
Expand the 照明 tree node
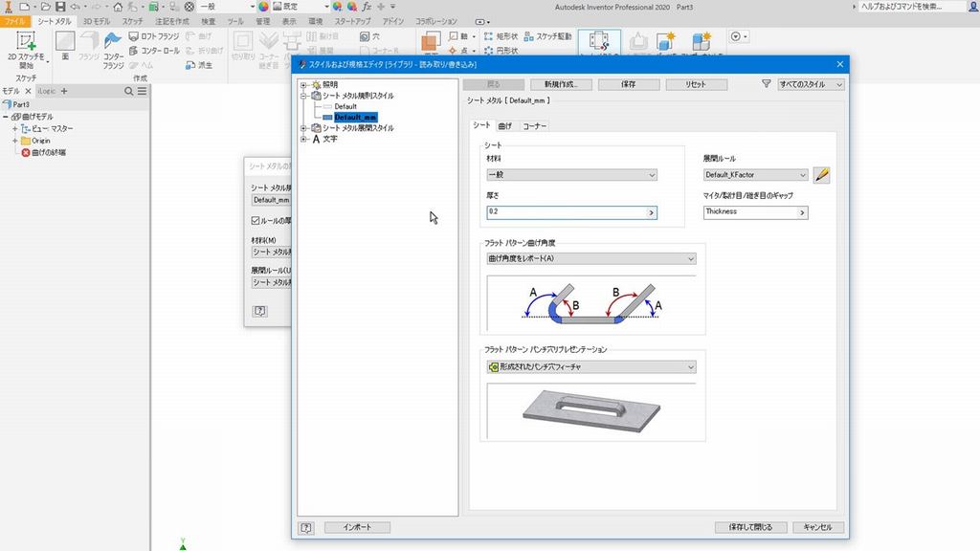[303, 85]
